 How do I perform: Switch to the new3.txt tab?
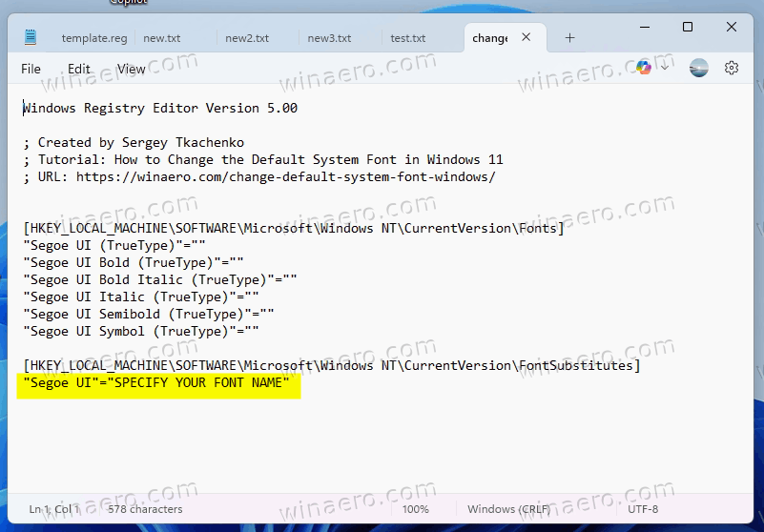coord(329,38)
